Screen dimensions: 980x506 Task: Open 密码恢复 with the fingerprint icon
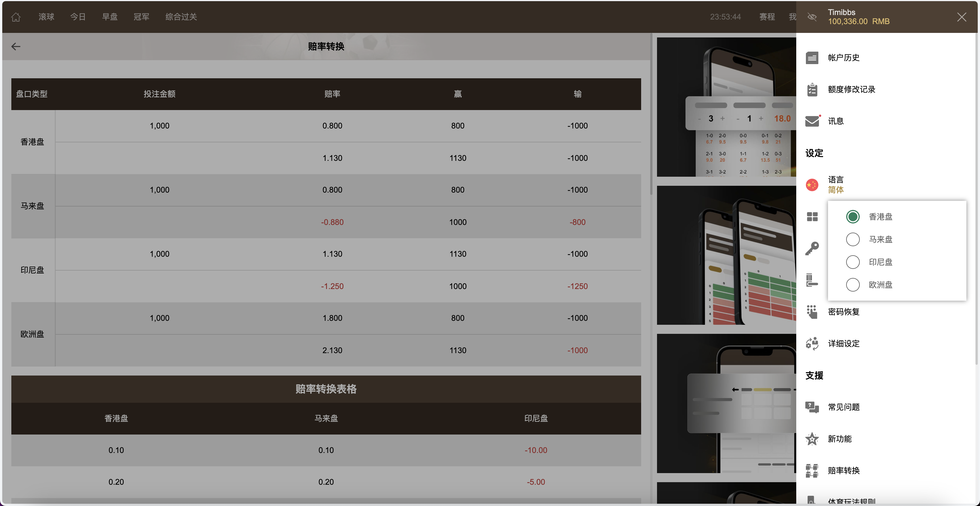click(812, 312)
